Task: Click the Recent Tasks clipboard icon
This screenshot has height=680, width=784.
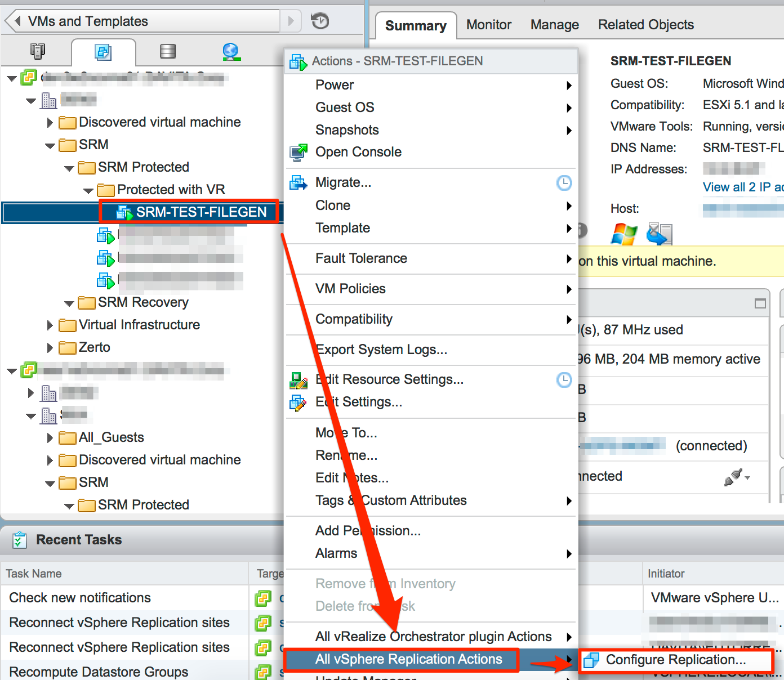Action: coord(19,539)
